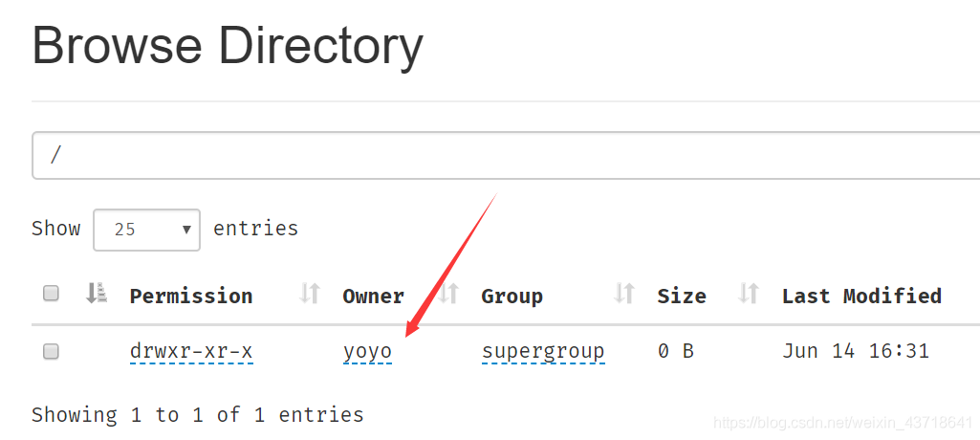
Task: Check the checkbox for the drwxr-xr-x row
Action: 52,351
